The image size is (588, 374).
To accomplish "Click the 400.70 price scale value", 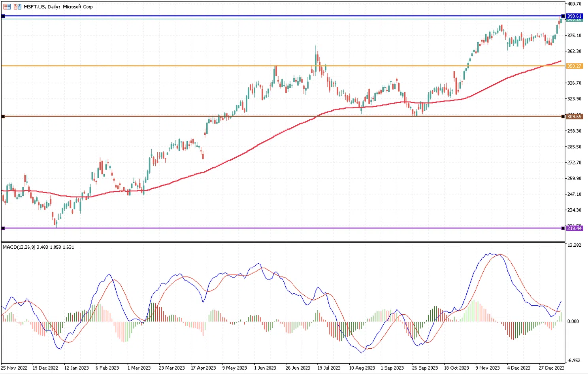I will point(574,4).
